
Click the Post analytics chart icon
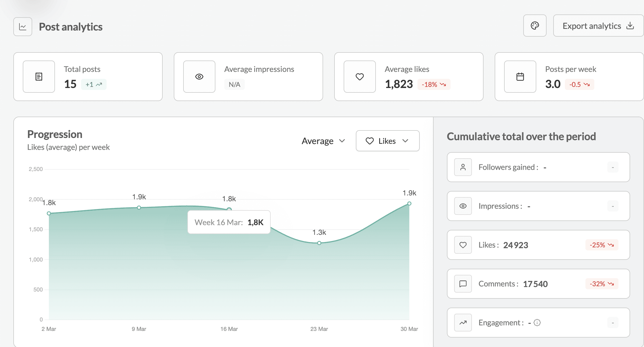(x=23, y=27)
